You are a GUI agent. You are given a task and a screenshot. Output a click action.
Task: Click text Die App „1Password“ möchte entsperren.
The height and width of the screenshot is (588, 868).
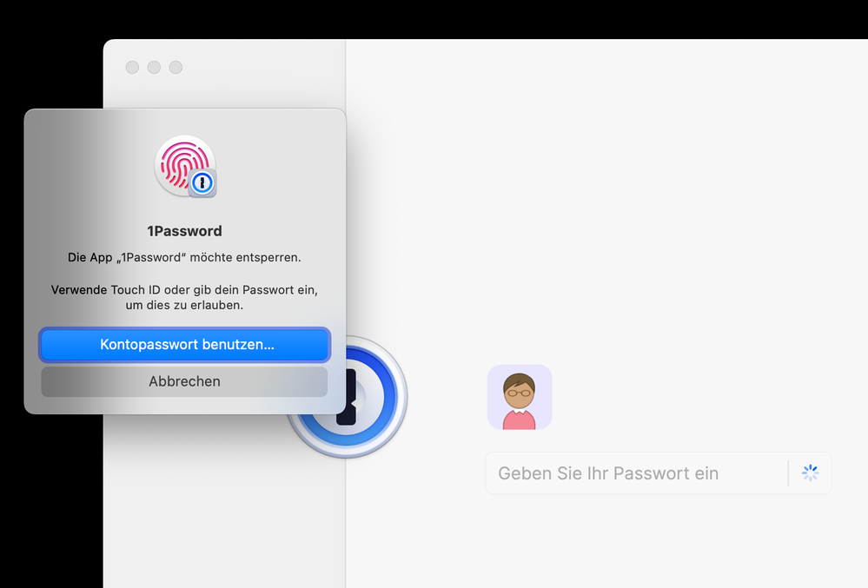[x=184, y=257]
